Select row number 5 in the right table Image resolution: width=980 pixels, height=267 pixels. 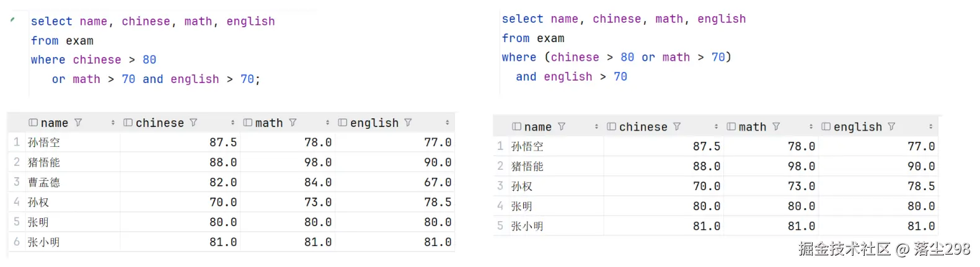coord(500,226)
